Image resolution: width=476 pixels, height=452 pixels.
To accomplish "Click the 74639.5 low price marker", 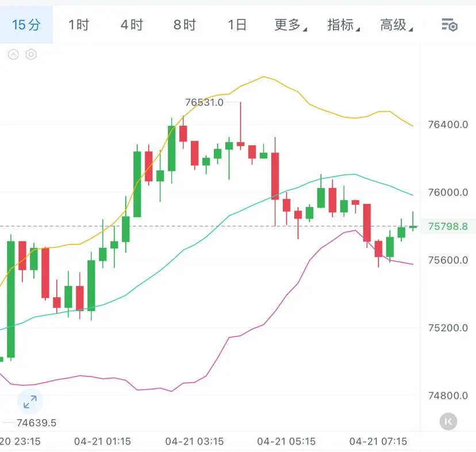I will [x=36, y=423].
